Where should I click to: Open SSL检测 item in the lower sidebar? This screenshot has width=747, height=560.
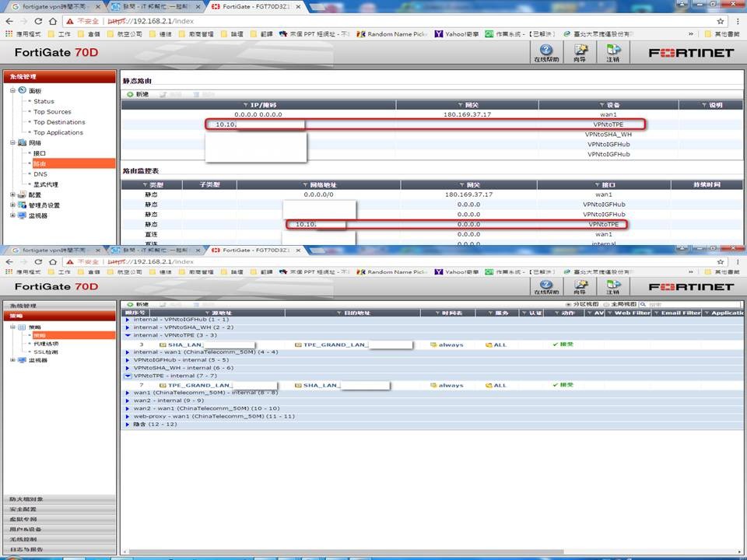(46, 352)
